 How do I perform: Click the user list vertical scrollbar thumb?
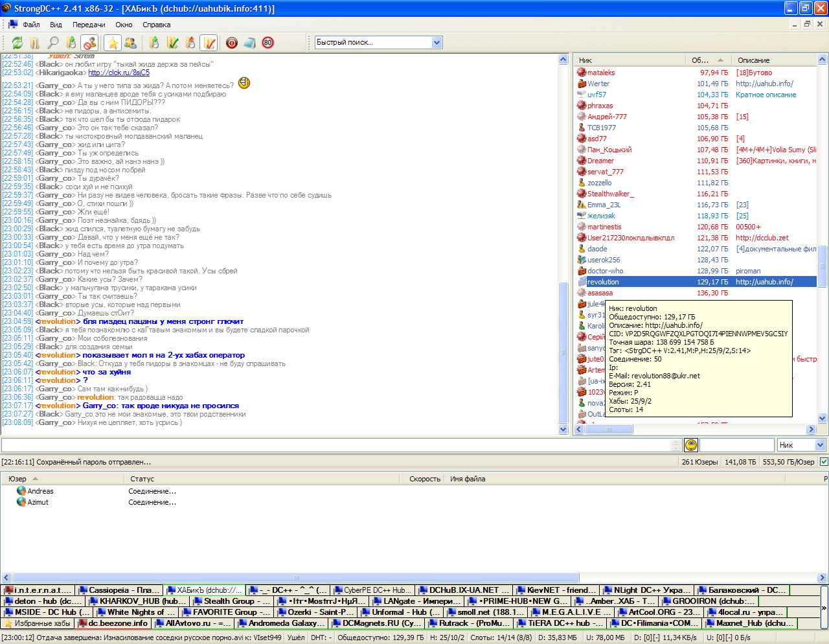[x=823, y=266]
